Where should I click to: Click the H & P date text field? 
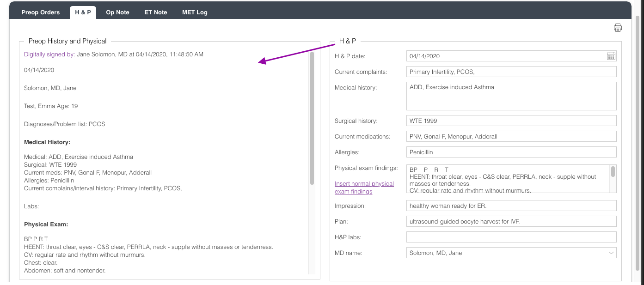(x=504, y=56)
